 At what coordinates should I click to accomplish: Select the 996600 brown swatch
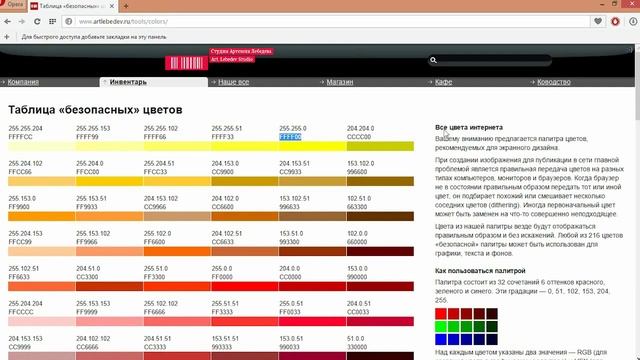(380, 181)
